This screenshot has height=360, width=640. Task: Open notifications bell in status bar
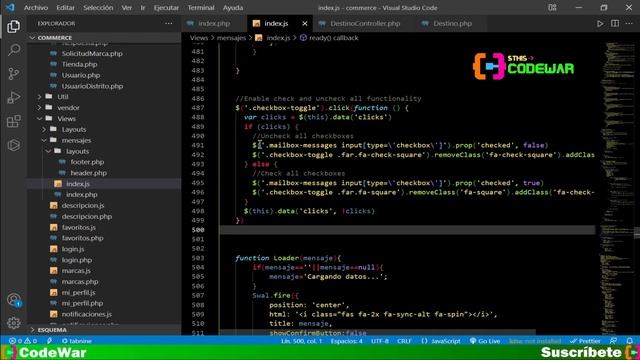click(x=630, y=341)
